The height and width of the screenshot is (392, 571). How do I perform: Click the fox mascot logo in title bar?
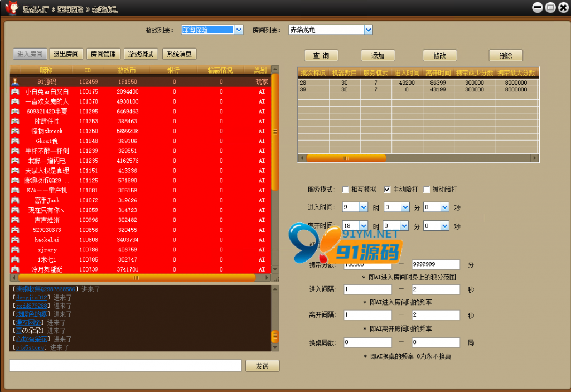(12, 8)
